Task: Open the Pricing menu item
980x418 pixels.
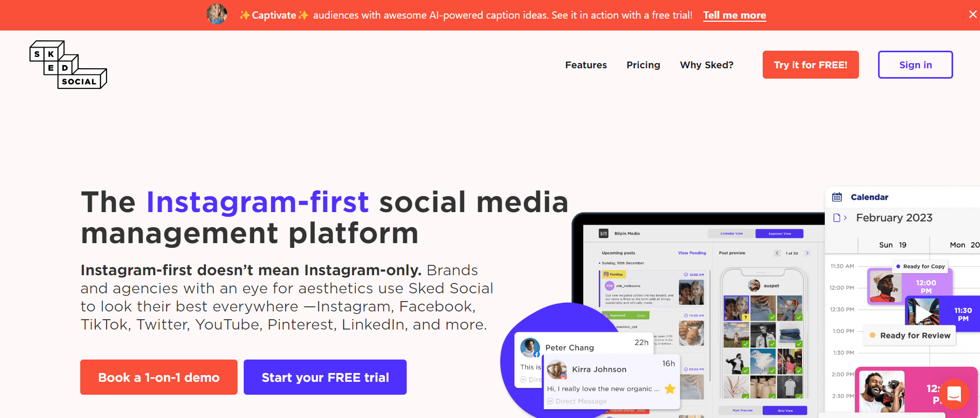Action: (643, 65)
